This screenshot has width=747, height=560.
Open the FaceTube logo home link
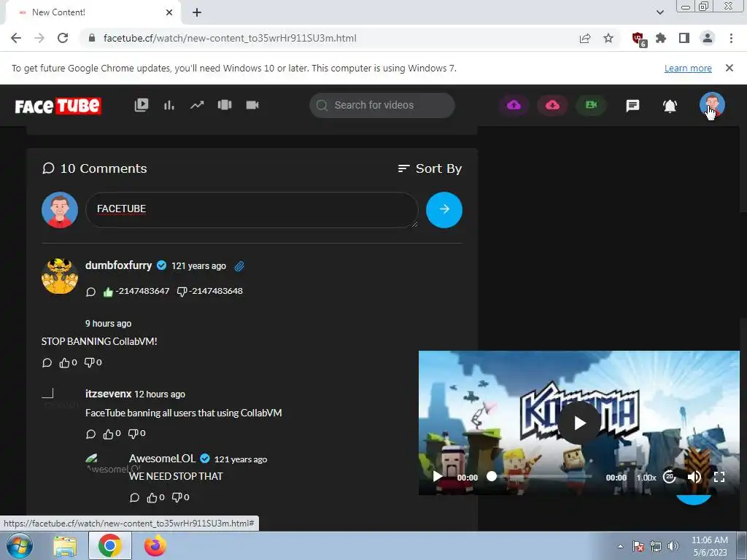pyautogui.click(x=58, y=106)
